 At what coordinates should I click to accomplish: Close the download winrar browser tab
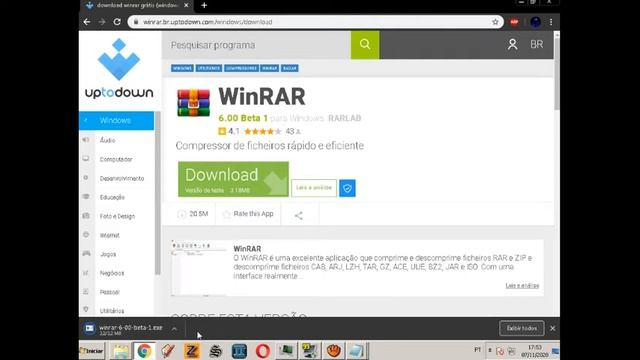click(x=186, y=5)
